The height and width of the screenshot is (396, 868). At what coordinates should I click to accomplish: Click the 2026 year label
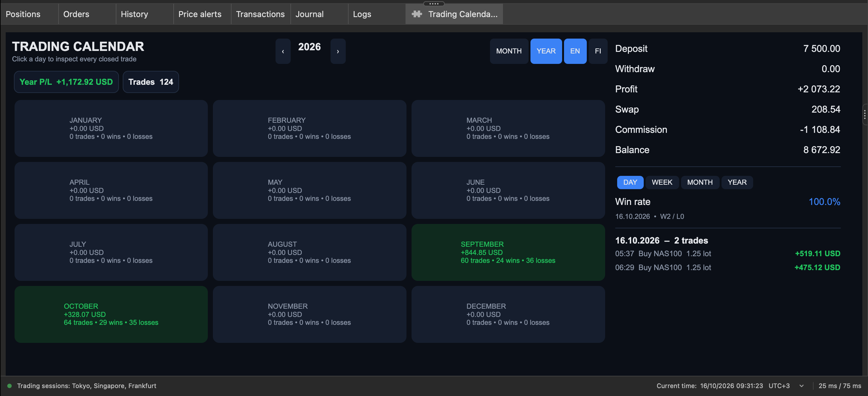(x=309, y=47)
